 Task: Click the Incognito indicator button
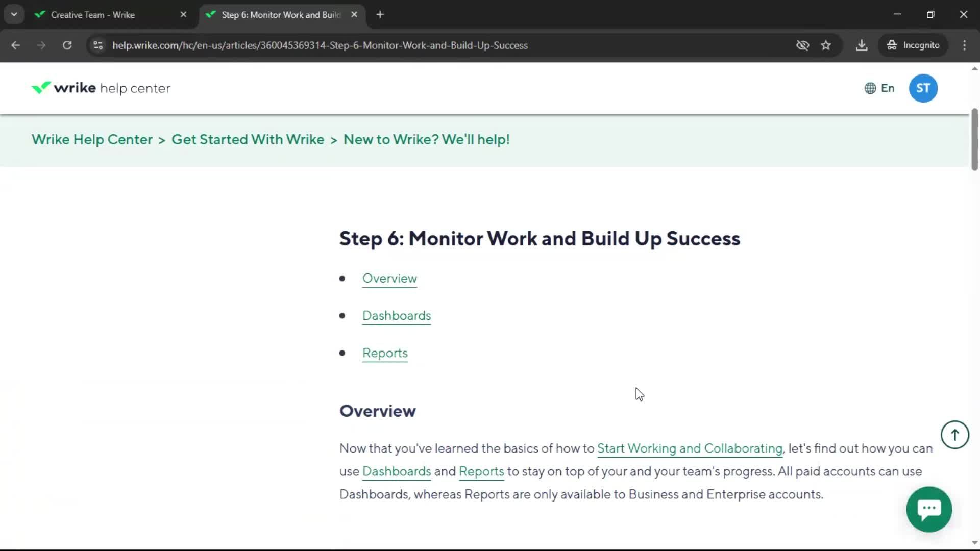pyautogui.click(x=913, y=45)
